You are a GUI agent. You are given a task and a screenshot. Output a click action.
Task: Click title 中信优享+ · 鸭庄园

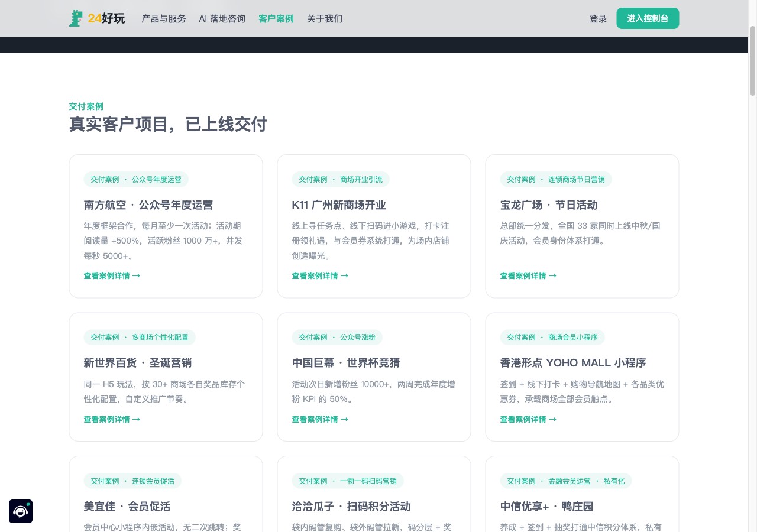pos(546,507)
